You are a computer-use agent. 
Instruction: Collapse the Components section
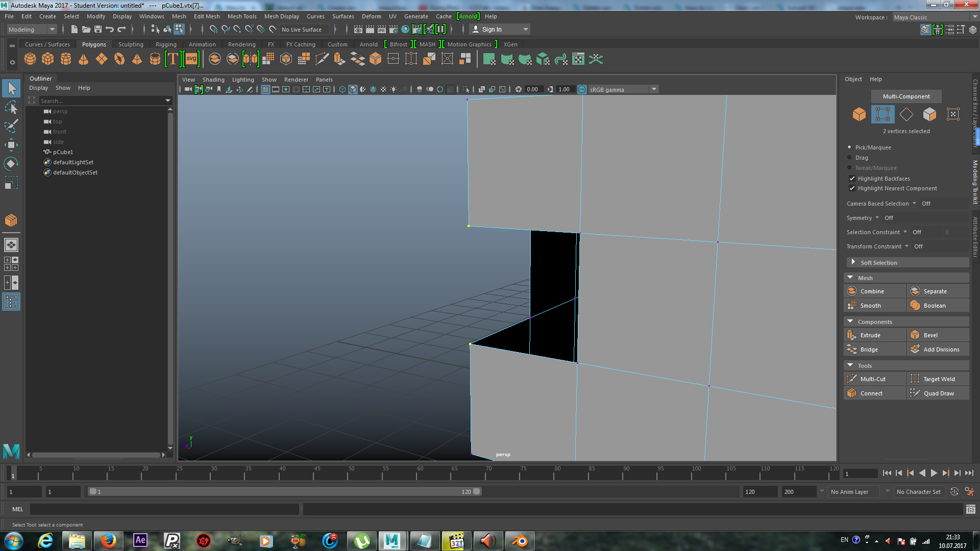pos(906,321)
